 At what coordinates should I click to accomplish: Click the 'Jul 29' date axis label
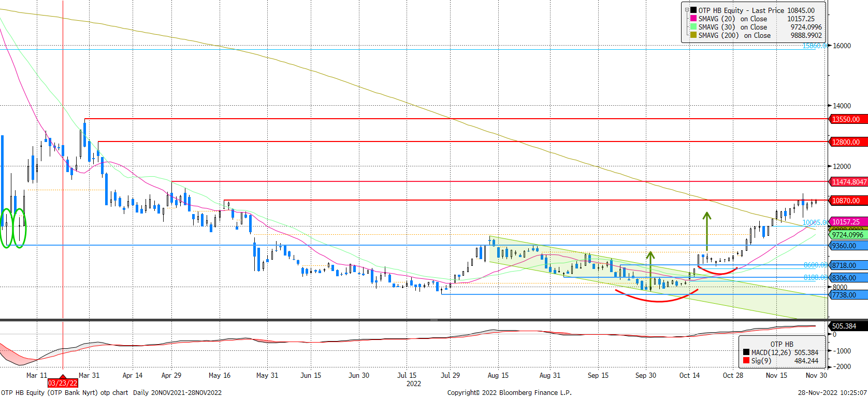click(x=450, y=375)
